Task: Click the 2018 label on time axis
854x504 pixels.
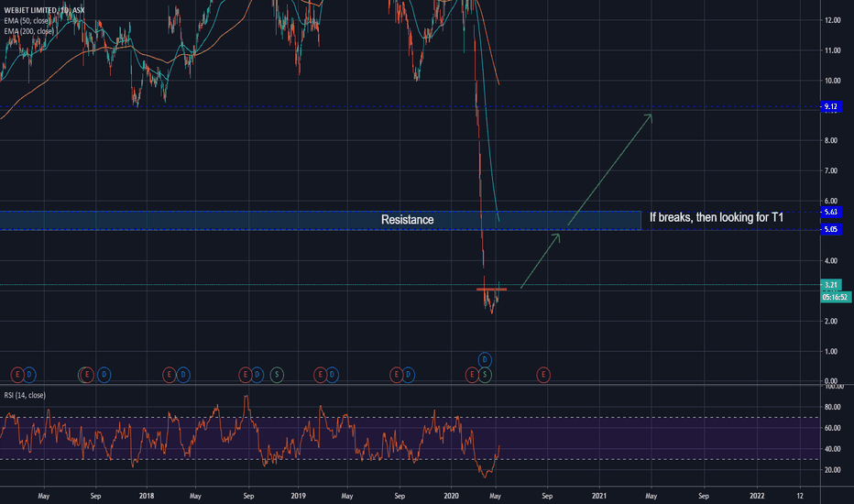Action: point(147,496)
